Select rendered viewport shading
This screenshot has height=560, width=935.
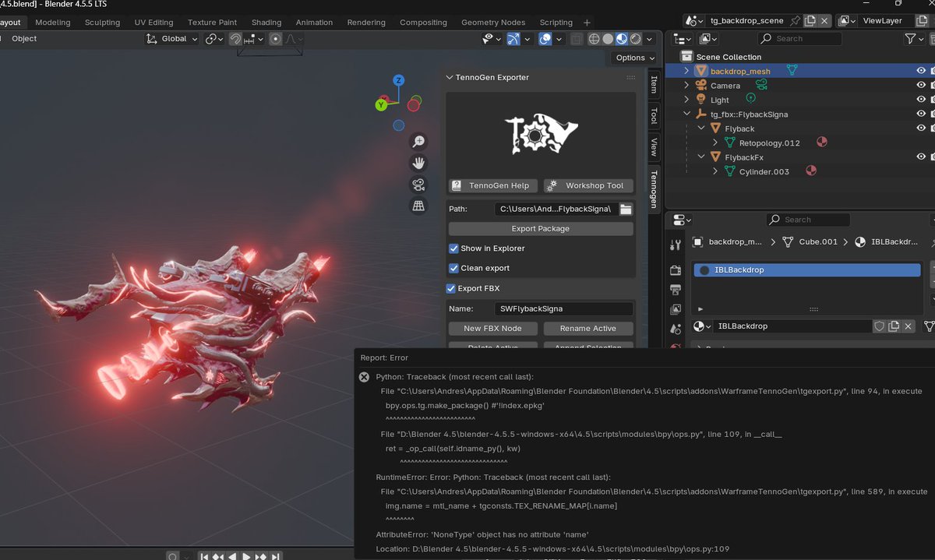tap(636, 39)
